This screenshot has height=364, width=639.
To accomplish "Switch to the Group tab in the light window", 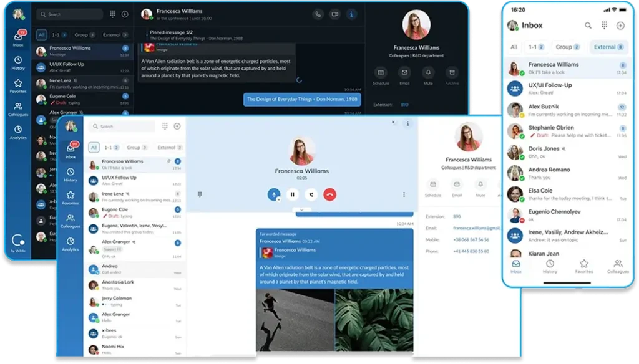I will coord(137,148).
